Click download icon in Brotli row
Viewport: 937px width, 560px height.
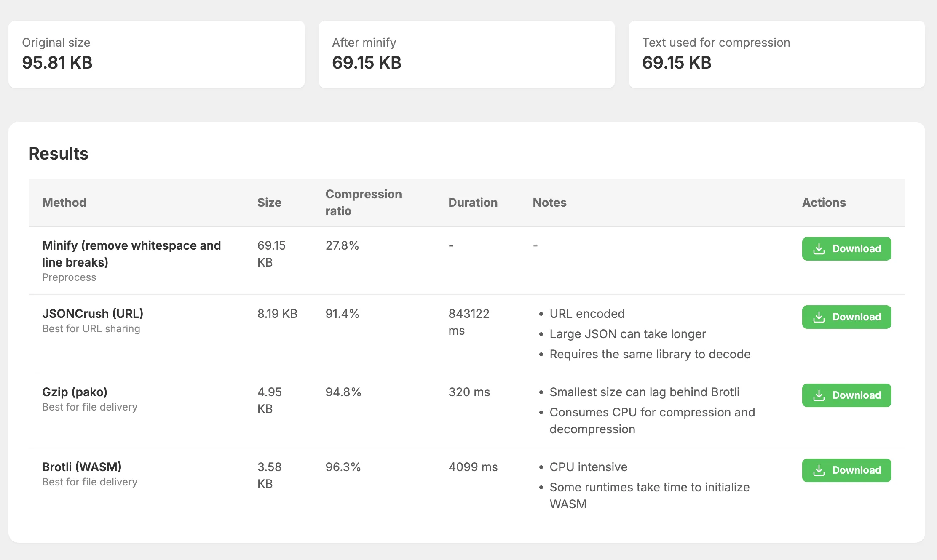coord(819,470)
